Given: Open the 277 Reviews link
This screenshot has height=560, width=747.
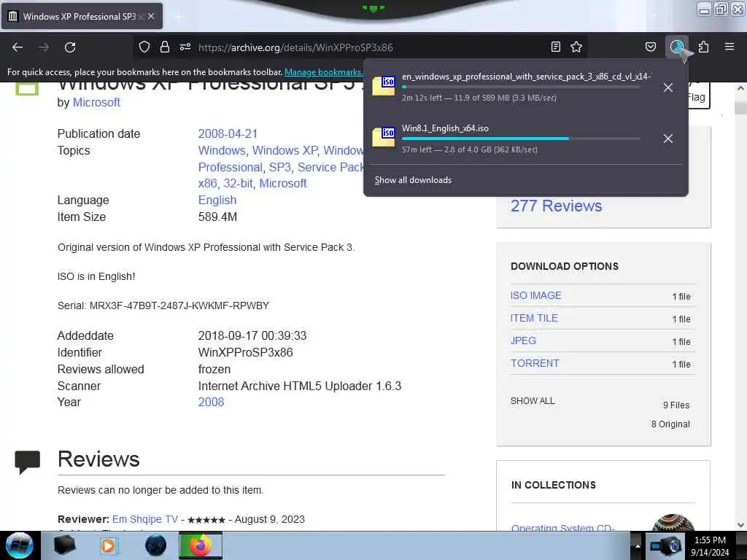Looking at the screenshot, I should [x=556, y=206].
